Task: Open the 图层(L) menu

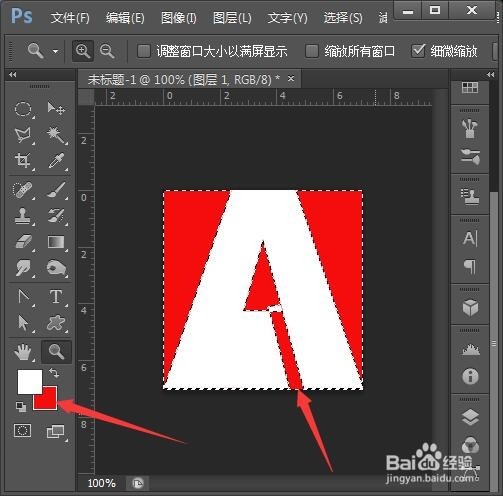Action: [232, 18]
